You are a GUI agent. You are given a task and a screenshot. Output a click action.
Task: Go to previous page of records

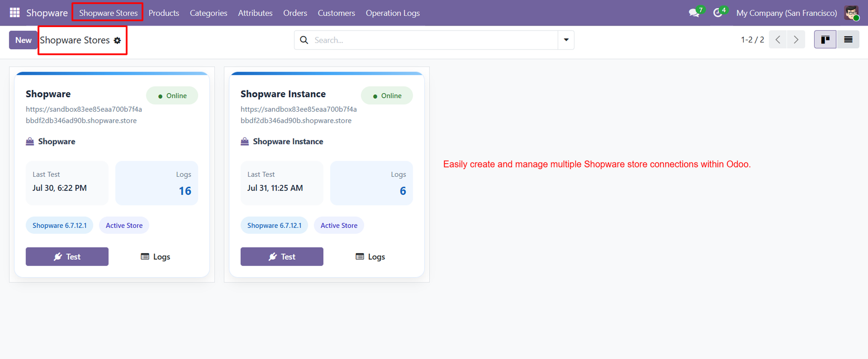[x=778, y=40]
